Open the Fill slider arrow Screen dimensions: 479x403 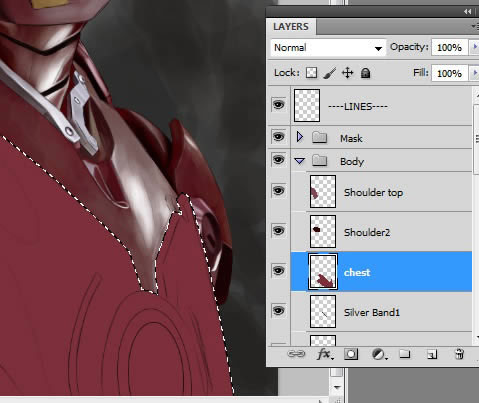click(475, 73)
